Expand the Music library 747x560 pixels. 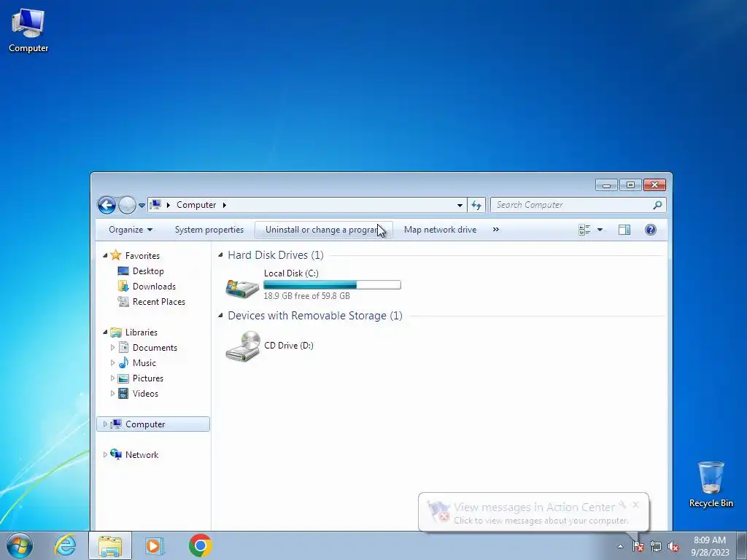(112, 363)
